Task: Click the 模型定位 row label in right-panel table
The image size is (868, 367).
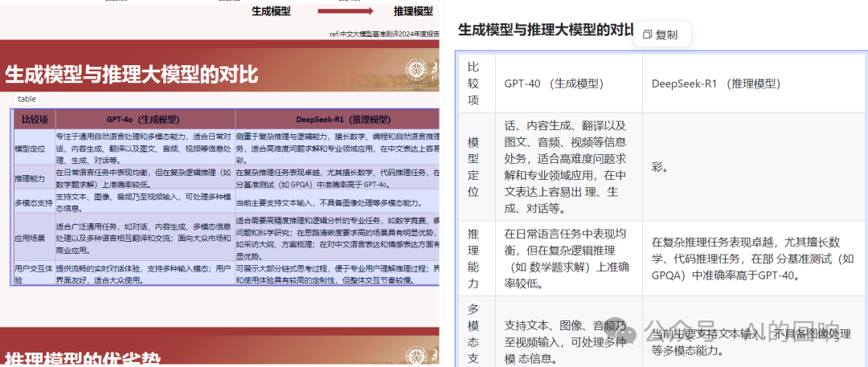Action: coord(476,166)
